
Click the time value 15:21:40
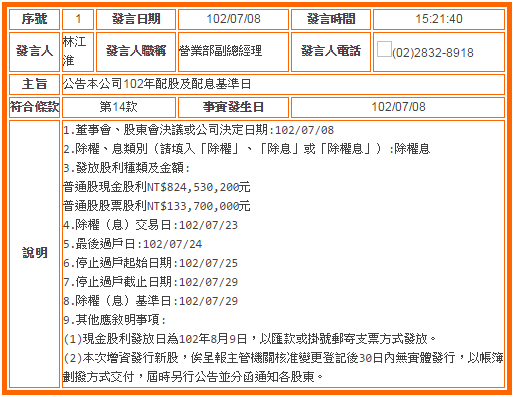(x=439, y=19)
